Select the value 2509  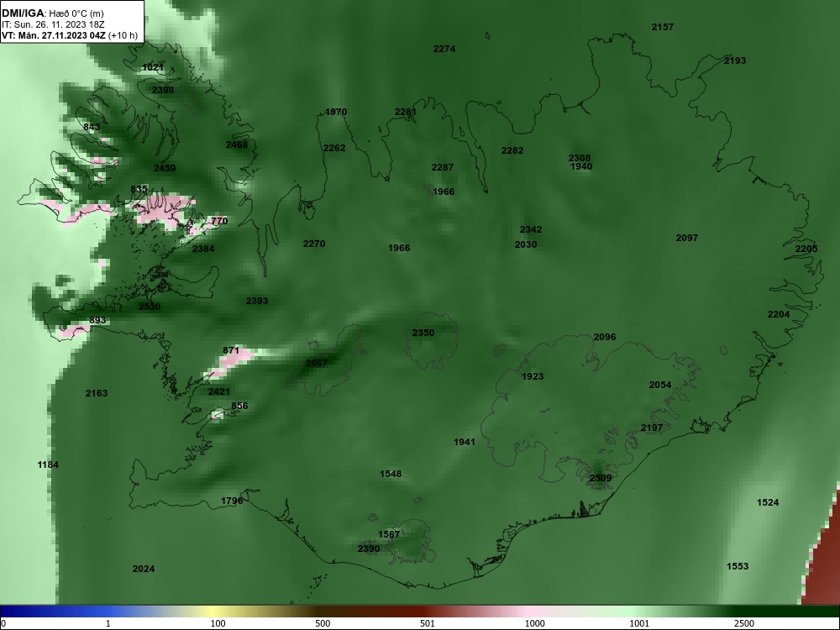coord(601,478)
